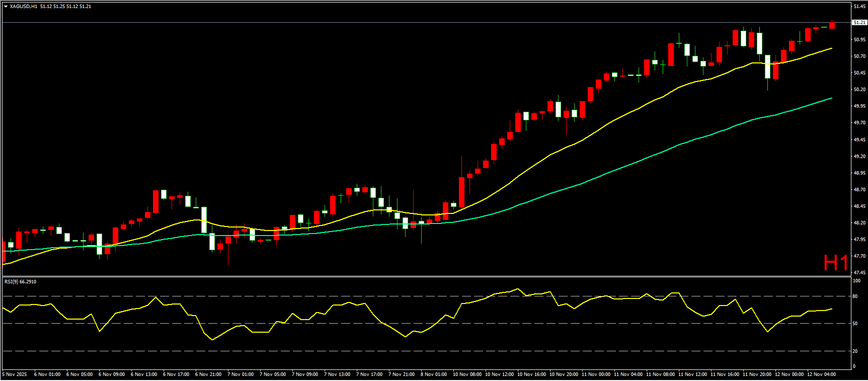Click the large red H1 timeframe label
Viewport: 868px width, 381px height.
(x=835, y=263)
